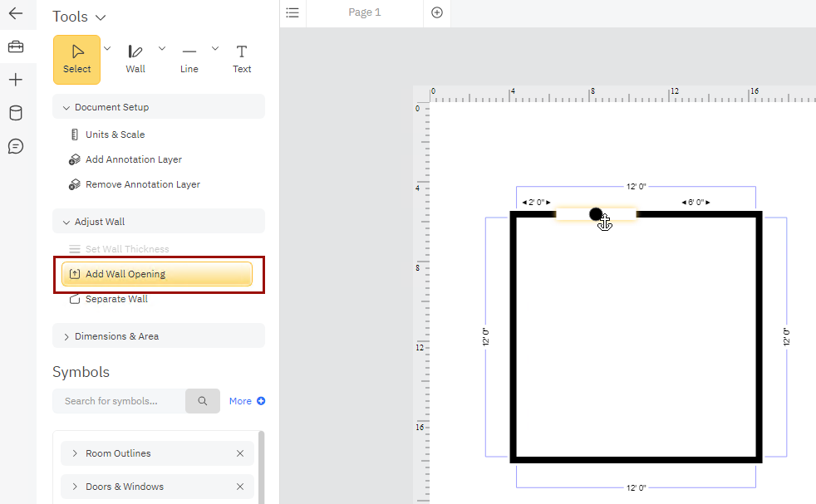This screenshot has width=816, height=504.
Task: Add a new page with plus button
Action: [x=437, y=12]
